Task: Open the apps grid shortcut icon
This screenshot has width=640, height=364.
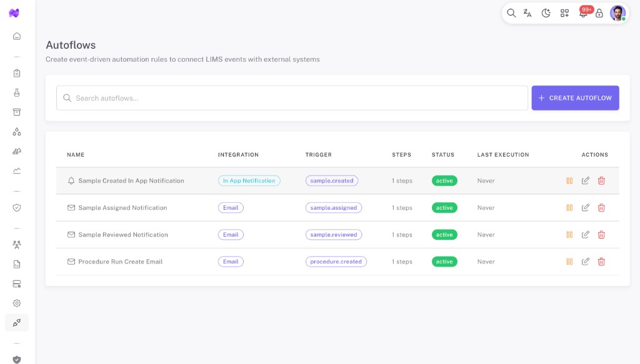Action: 564,13
